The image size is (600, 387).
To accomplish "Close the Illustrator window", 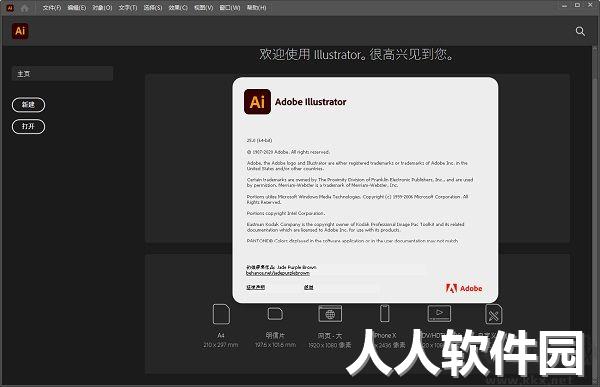I will (x=590, y=5).
